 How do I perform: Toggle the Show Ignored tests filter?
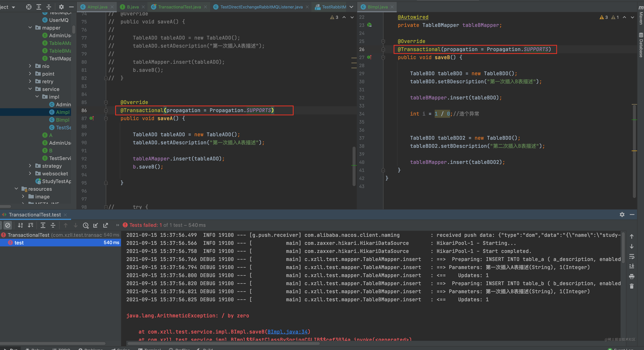8,225
